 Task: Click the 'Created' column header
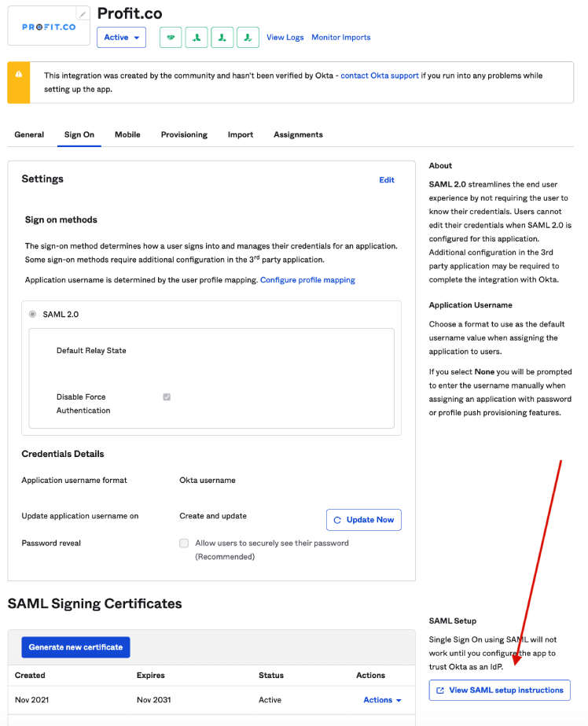30,676
